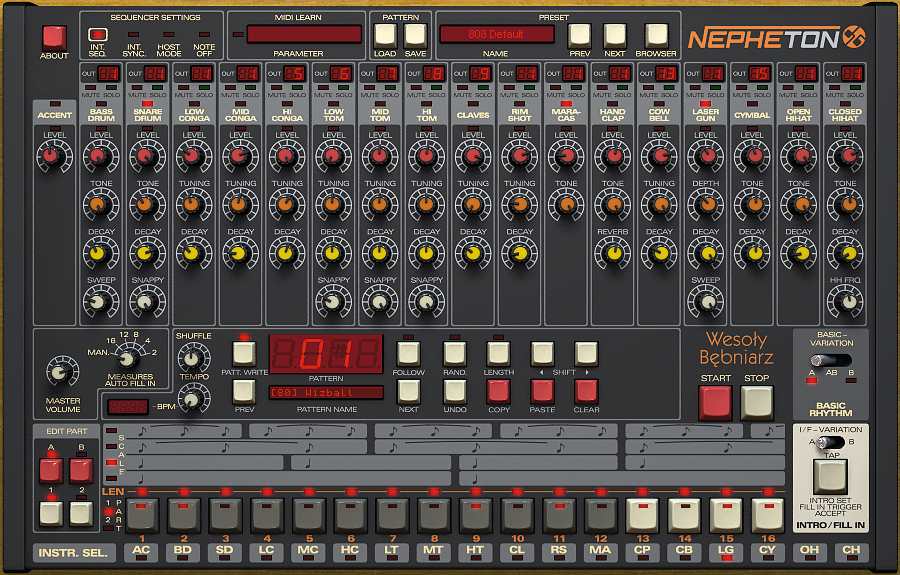The width and height of the screenshot is (900, 575).
Task: Enable PATT. WRITE mode
Action: click(244, 352)
